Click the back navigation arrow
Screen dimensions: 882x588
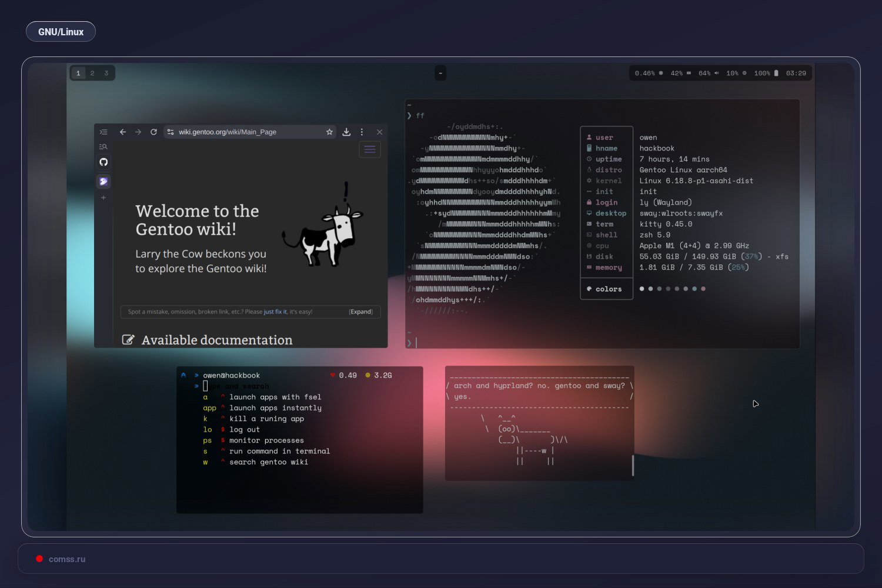pyautogui.click(x=123, y=132)
